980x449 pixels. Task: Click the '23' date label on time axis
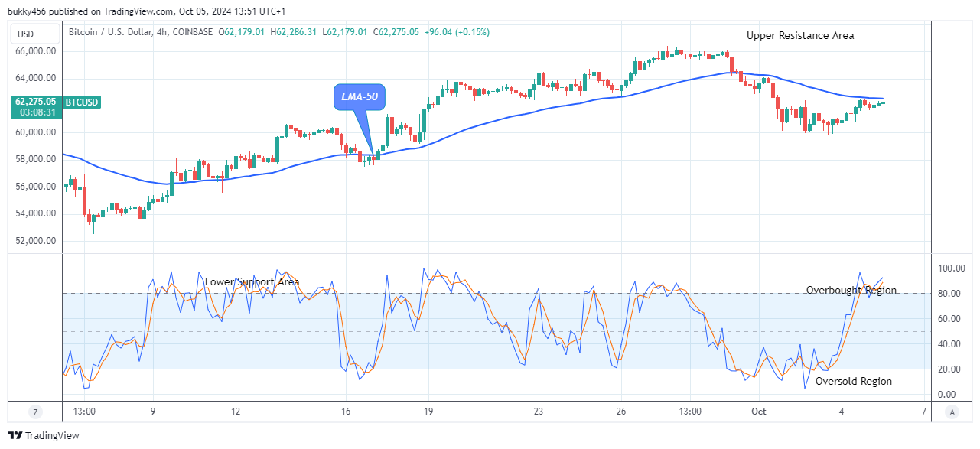point(538,412)
